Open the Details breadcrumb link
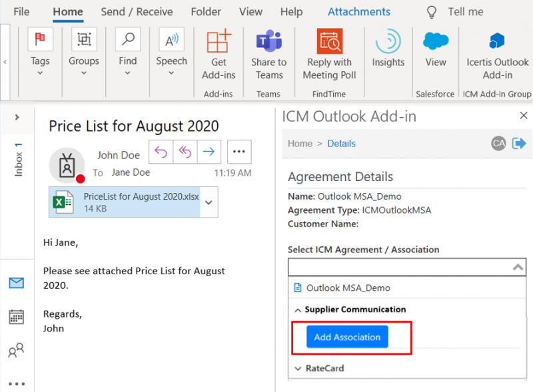The image size is (533, 392). point(341,143)
